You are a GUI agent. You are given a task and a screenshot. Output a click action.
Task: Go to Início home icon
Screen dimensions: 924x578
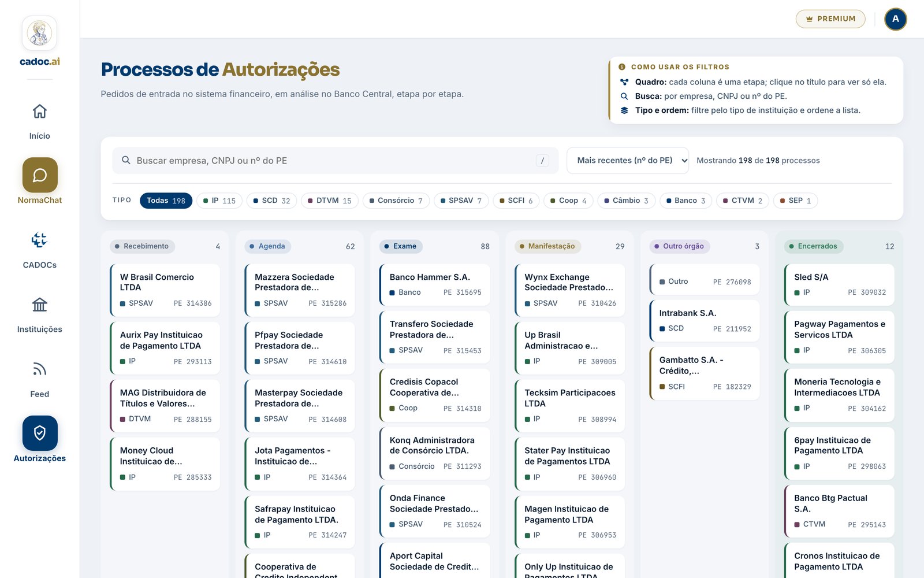tap(40, 111)
